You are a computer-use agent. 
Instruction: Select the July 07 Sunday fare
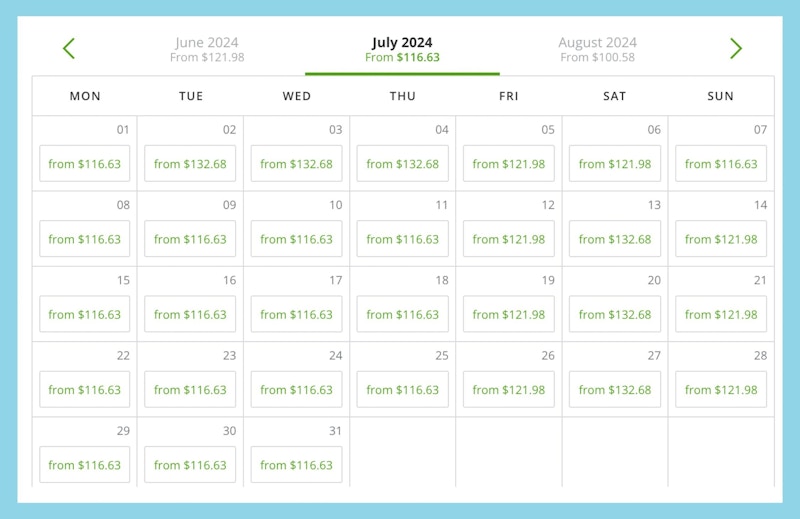(721, 164)
